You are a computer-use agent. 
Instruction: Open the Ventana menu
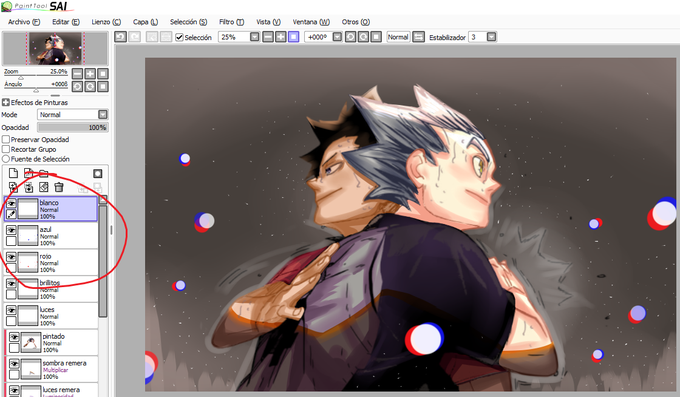(311, 22)
